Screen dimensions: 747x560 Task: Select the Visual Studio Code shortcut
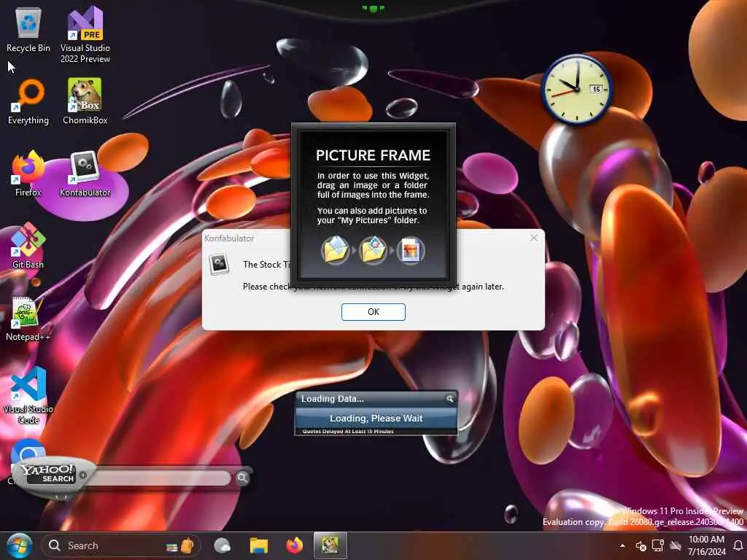[28, 395]
